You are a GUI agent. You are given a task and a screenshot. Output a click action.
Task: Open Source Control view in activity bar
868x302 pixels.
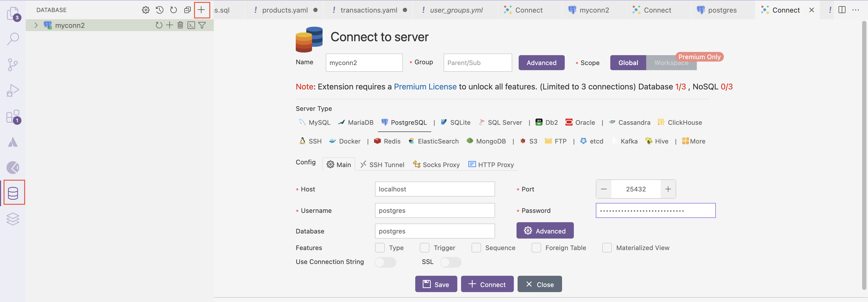[x=13, y=65]
